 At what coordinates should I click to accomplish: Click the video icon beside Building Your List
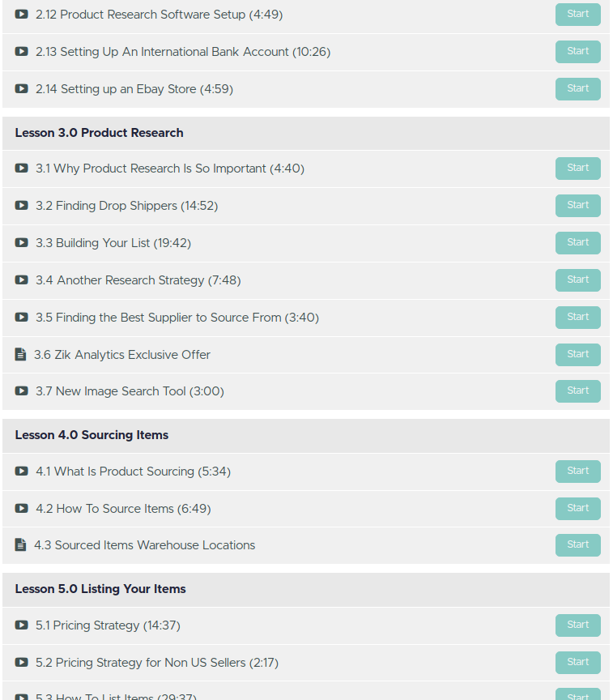point(22,243)
